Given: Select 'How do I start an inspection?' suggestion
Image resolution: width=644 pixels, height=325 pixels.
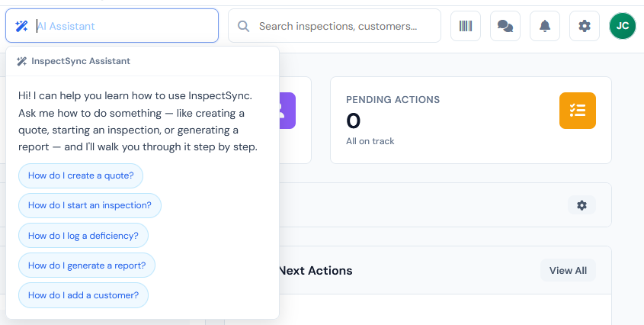Looking at the screenshot, I should point(90,205).
